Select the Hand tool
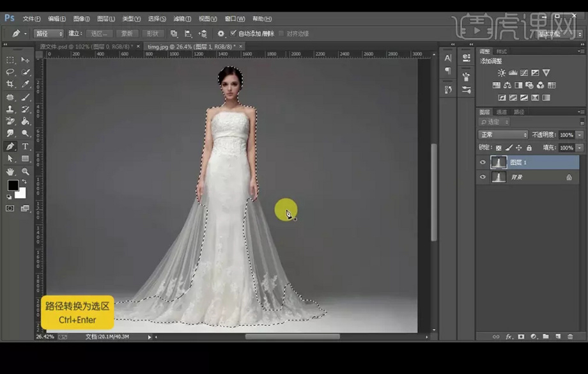This screenshot has height=374, width=588. 10,171
